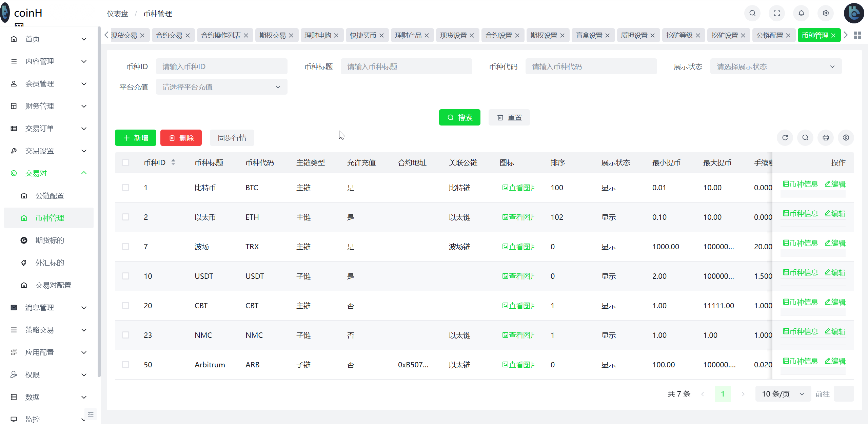Check the checkbox for the USDT row
868x424 pixels.
126,276
